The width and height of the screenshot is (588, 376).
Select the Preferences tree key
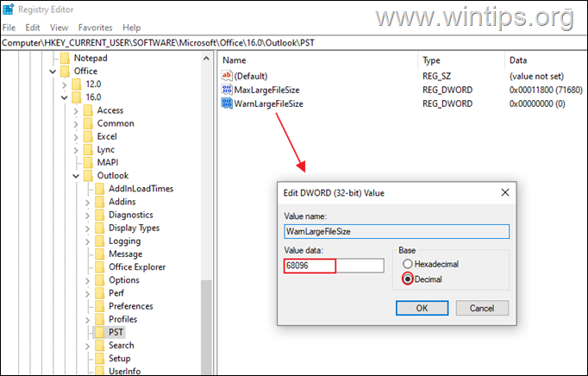[131, 306]
